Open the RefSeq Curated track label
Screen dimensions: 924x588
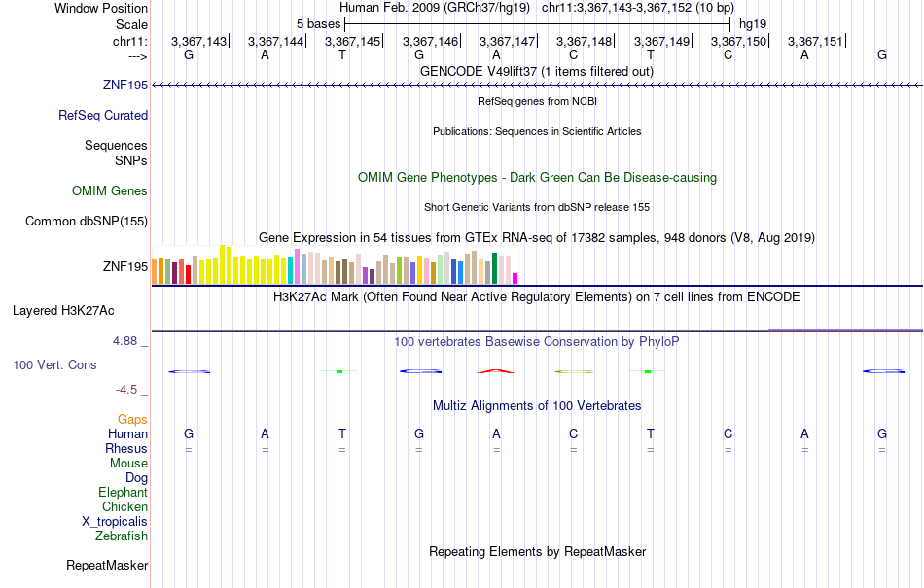pyautogui.click(x=102, y=116)
